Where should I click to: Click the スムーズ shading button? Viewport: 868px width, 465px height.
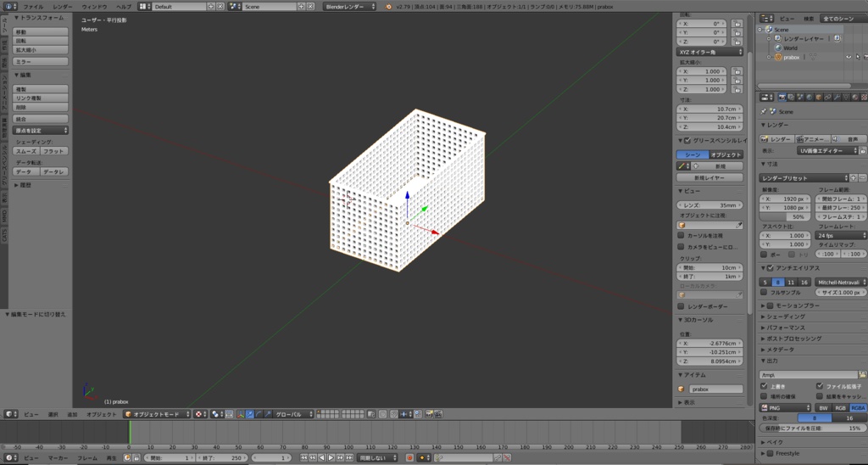tap(27, 151)
